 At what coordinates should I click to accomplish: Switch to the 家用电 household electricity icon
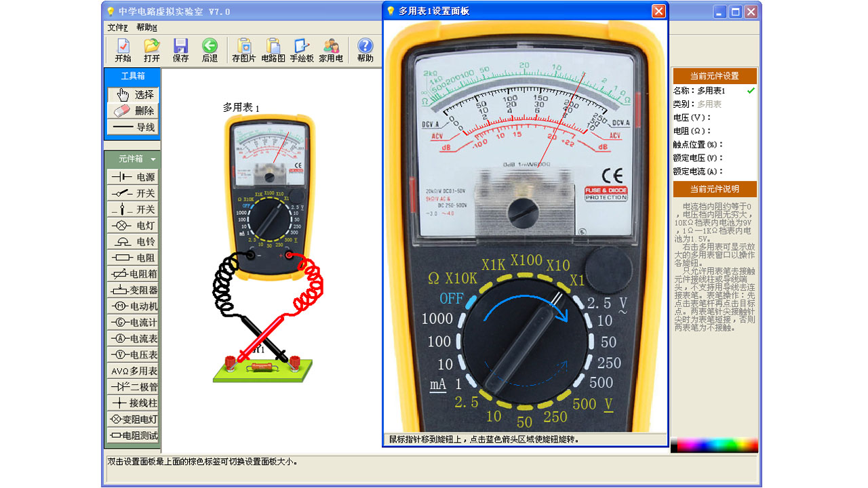tap(331, 50)
